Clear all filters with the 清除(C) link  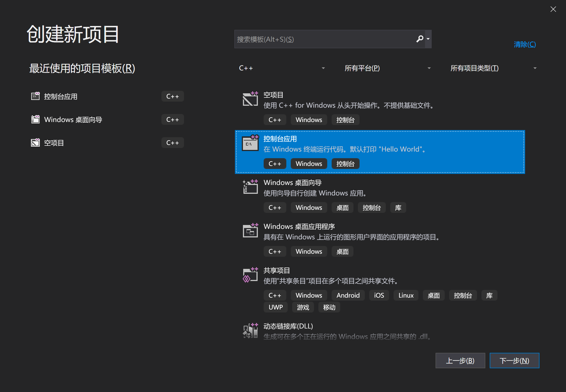525,44
